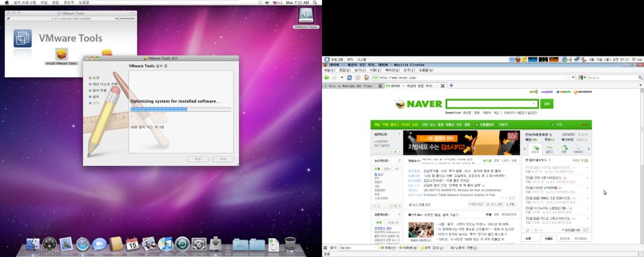Open the Mac 파일 menu
644x257 pixels.
tap(43, 3)
